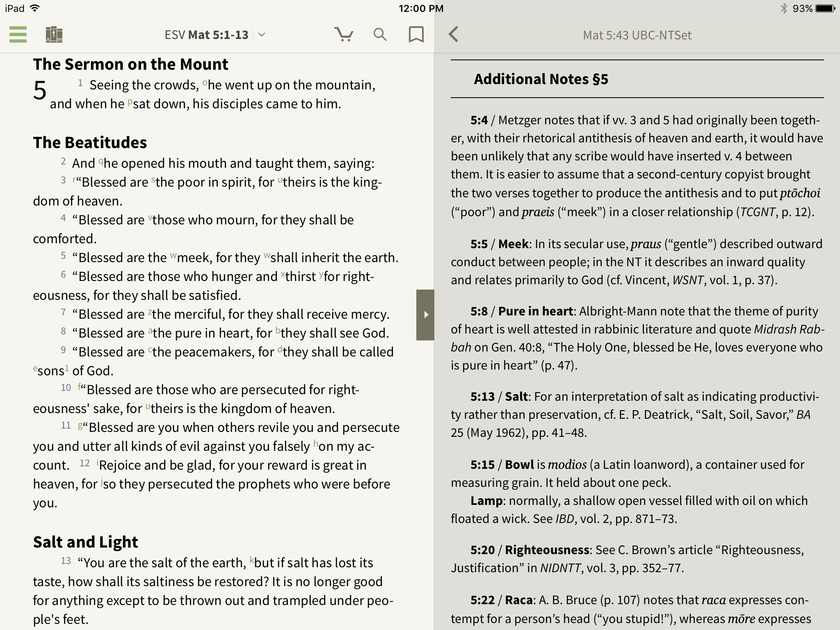Tap battery indicator in status bar

825,8
